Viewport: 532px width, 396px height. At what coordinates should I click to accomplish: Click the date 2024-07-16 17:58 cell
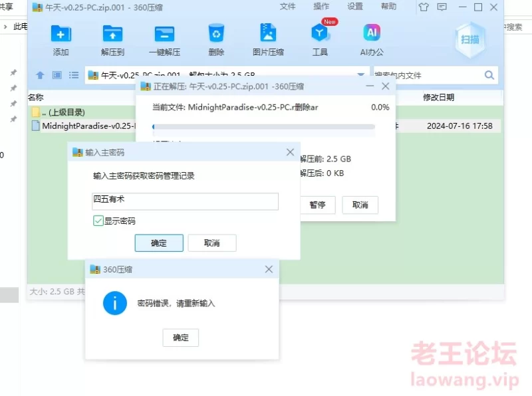(x=460, y=126)
